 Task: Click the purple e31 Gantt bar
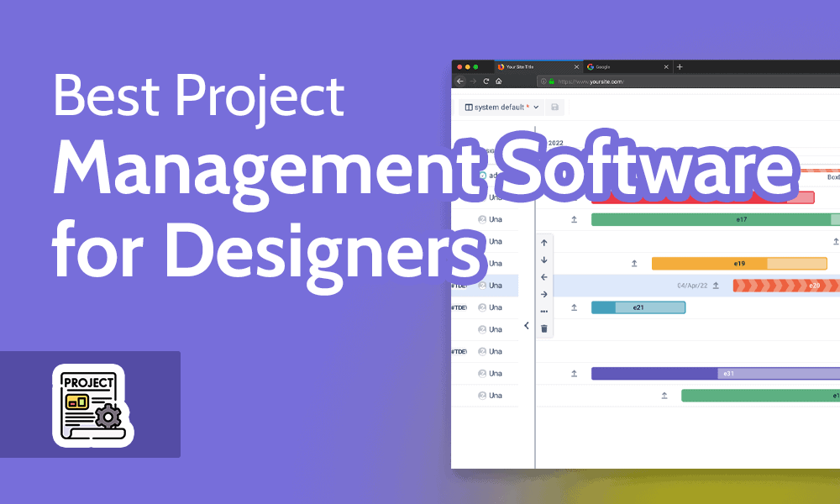pyautogui.click(x=714, y=374)
